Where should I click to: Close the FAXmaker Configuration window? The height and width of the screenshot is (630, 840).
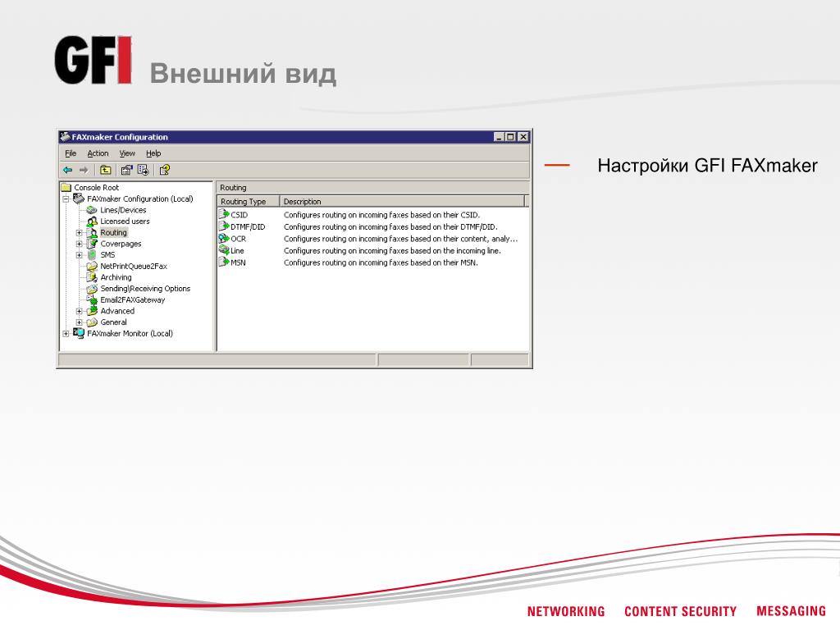tap(523, 137)
